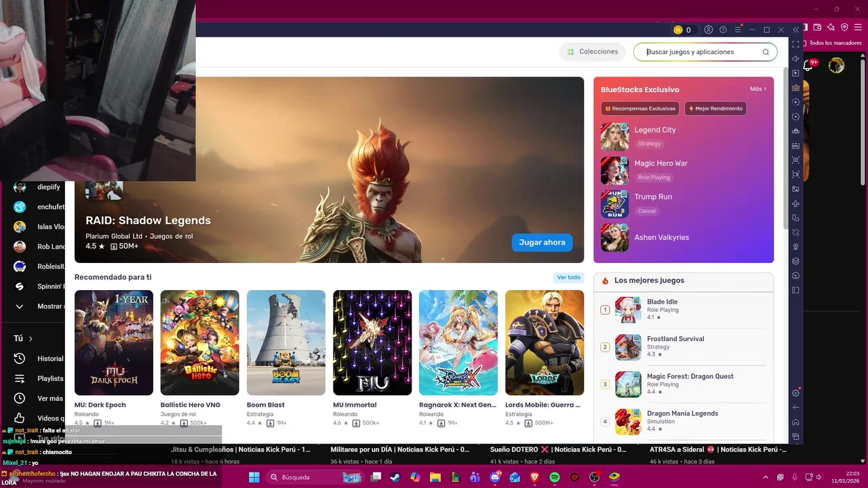Click Ver todo for recommended games
The height and width of the screenshot is (488, 868).
coord(568,277)
